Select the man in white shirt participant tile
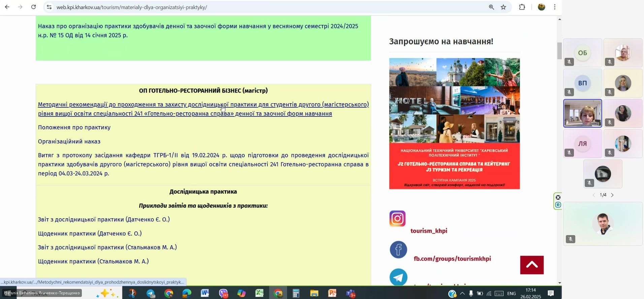 coord(603,224)
